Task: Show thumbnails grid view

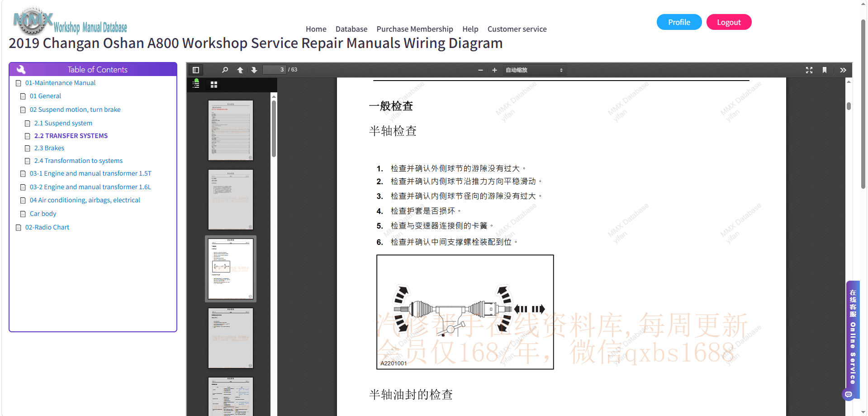Action: 214,85
